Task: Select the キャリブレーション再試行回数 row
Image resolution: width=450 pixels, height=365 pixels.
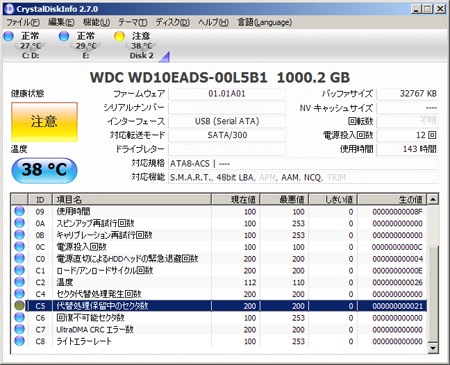Action: (219, 235)
